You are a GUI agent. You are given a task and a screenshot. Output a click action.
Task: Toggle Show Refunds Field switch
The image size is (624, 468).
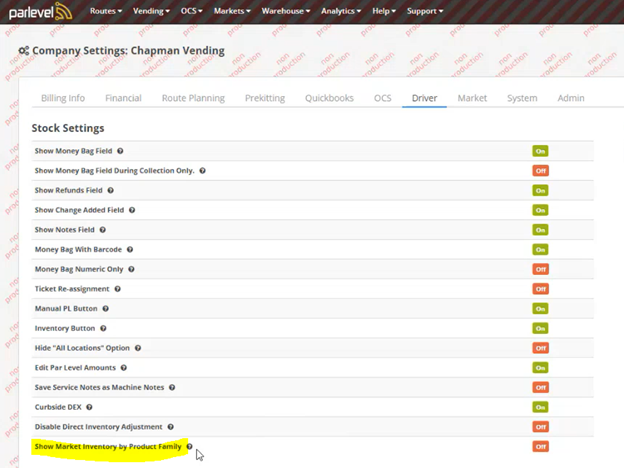[540, 191]
